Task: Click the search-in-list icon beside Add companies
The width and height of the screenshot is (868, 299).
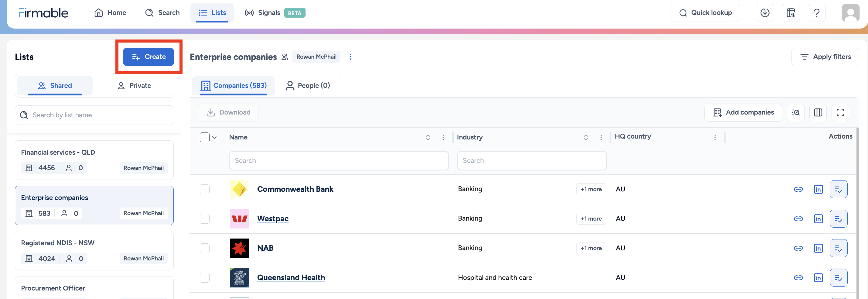Action: pyautogui.click(x=795, y=112)
